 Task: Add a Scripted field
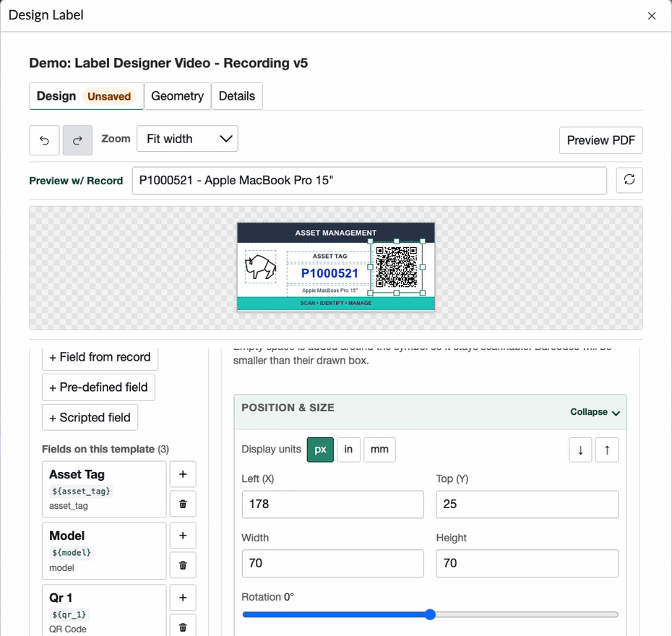(90, 418)
